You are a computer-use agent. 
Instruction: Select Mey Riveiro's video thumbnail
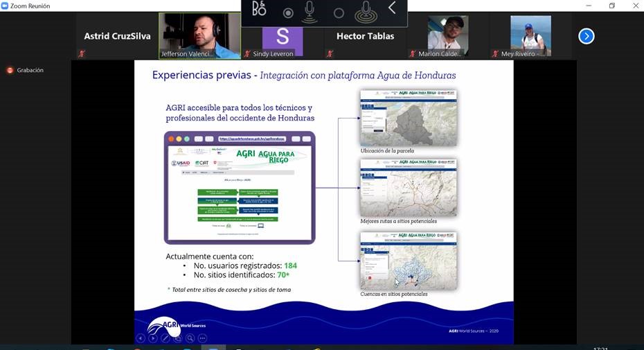tap(530, 36)
